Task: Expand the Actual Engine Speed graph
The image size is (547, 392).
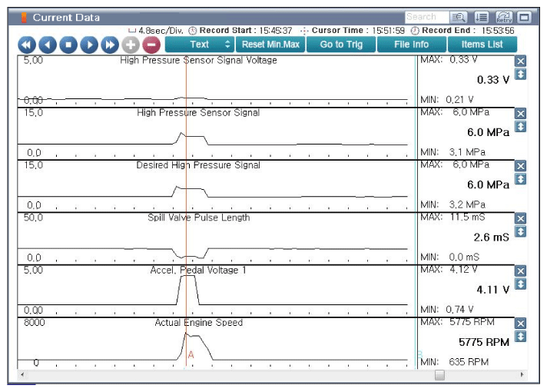Action: click(520, 337)
